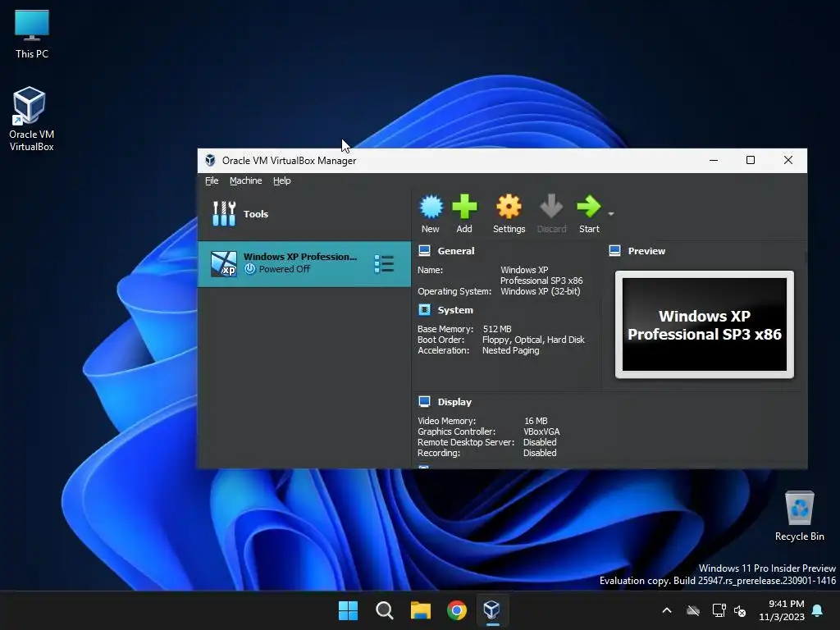
Task: Select the Oracle VM VirtualBox desktop shortcut
Action: pos(32,119)
